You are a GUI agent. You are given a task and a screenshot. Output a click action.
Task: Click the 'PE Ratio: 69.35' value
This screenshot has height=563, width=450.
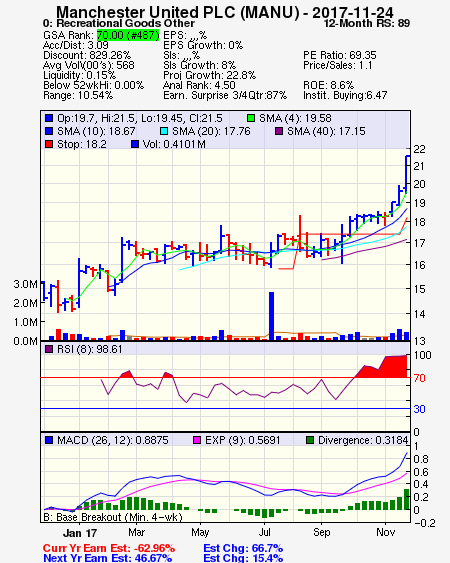click(x=340, y=55)
